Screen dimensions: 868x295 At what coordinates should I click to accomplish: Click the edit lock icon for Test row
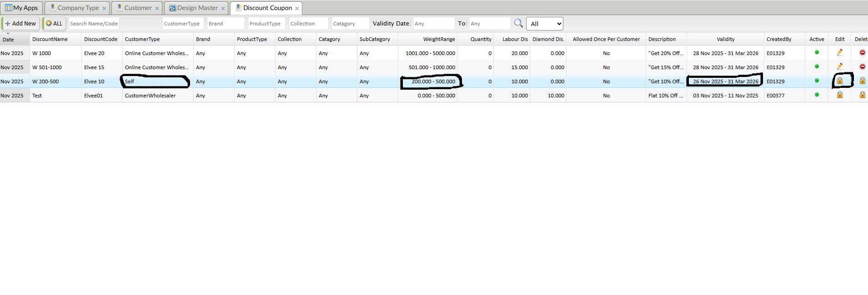tap(840, 95)
